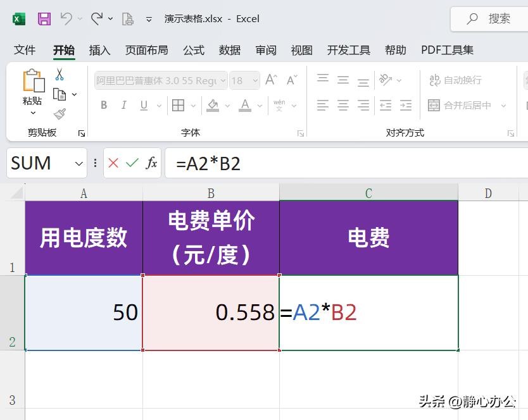Toggle Wrap Text (自动换行)

[x=456, y=80]
